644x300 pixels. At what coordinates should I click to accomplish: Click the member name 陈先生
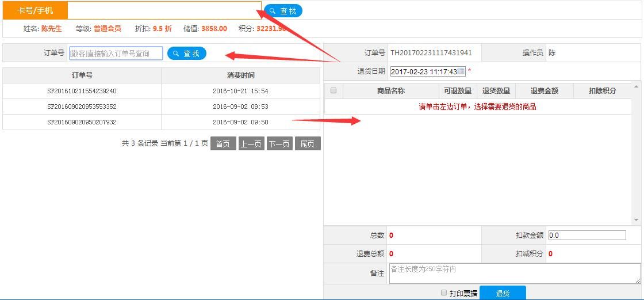click(x=51, y=29)
